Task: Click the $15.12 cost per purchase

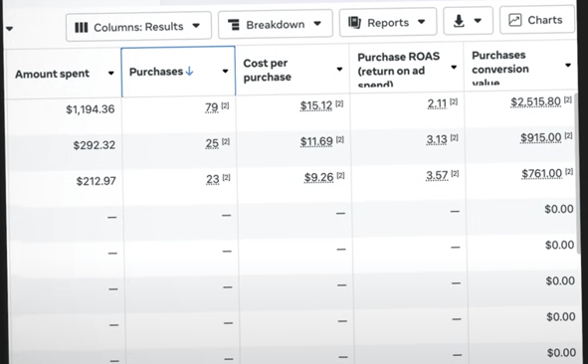Action: point(316,105)
